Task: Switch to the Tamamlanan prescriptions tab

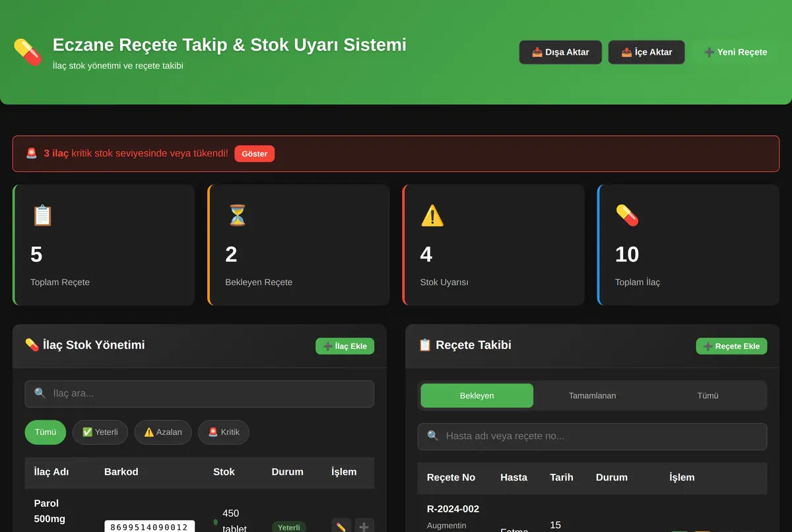Action: pos(592,395)
